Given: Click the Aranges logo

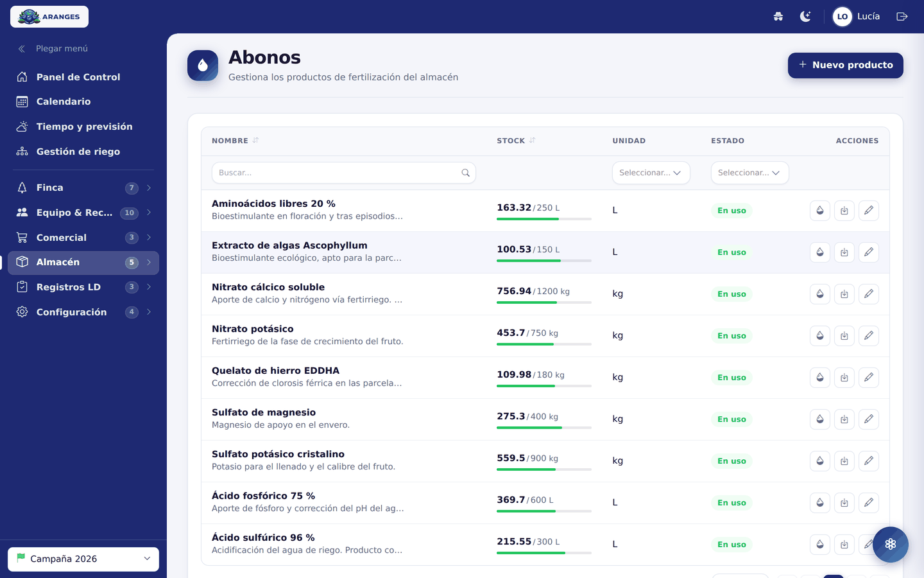Looking at the screenshot, I should [x=49, y=17].
